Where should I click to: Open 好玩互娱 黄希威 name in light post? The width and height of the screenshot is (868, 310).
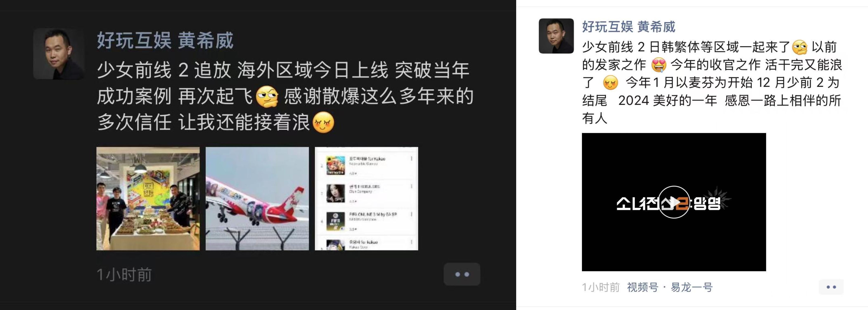pyautogui.click(x=629, y=27)
